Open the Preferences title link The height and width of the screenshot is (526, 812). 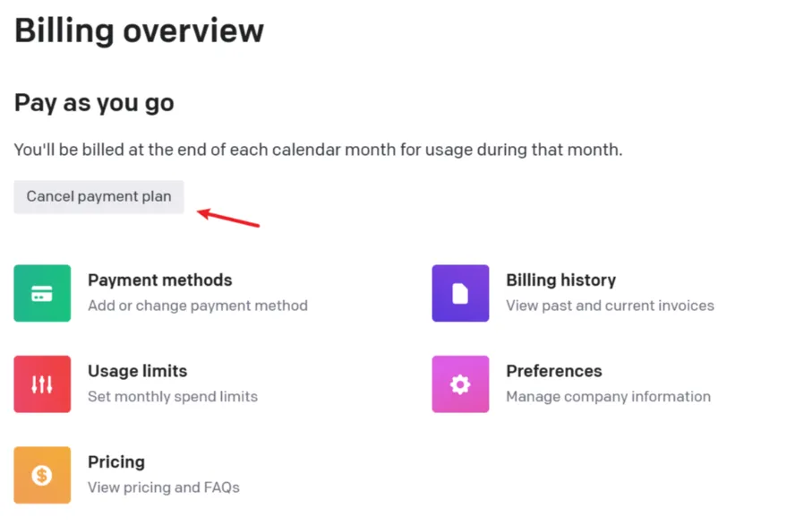click(x=554, y=371)
